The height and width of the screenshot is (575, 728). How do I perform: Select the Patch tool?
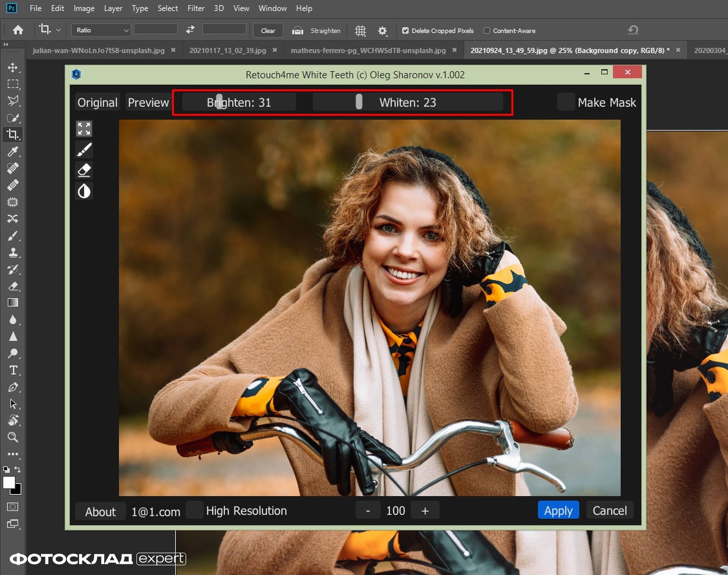pos(13,202)
